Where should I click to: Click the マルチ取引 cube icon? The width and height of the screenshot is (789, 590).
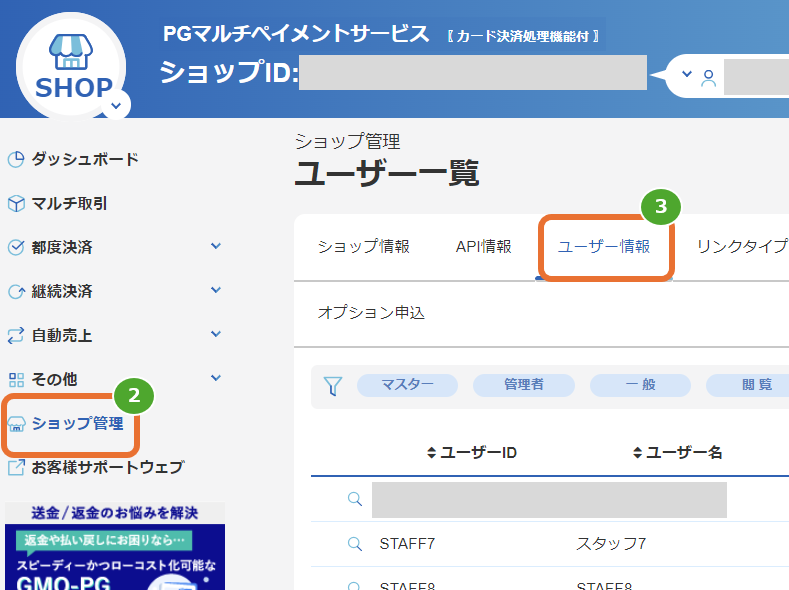coord(16,203)
